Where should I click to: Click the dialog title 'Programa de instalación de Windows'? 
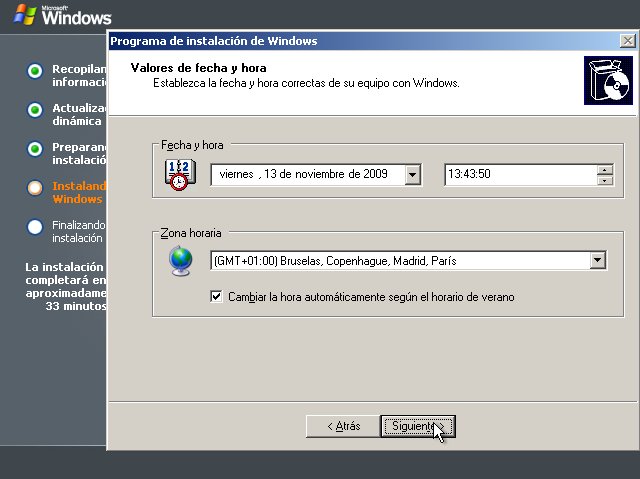[x=213, y=41]
